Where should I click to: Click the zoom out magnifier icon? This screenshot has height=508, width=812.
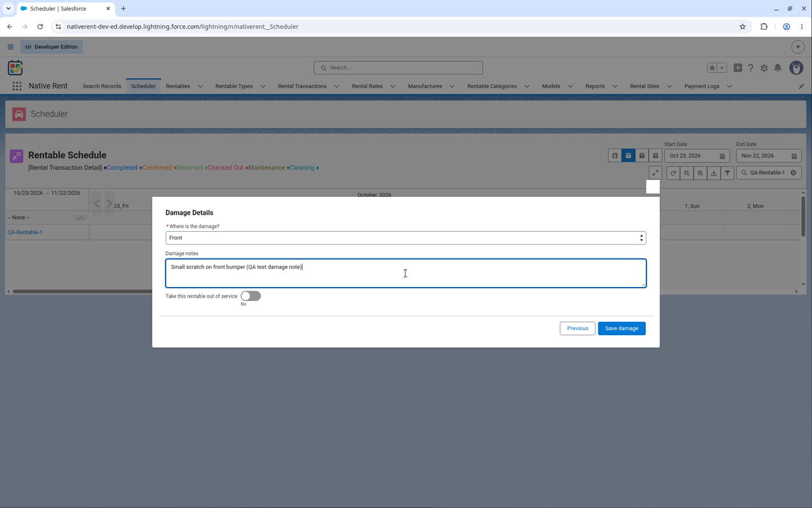(686, 173)
